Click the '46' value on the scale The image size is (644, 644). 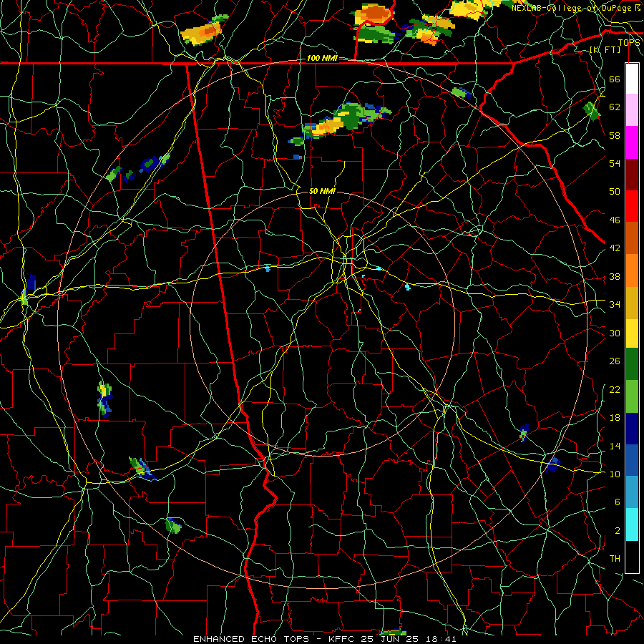coord(615,220)
